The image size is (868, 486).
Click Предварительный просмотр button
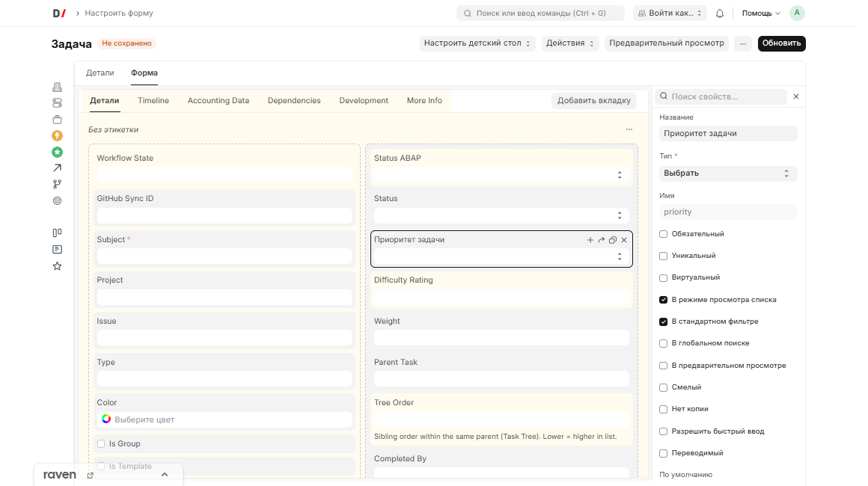coord(667,43)
